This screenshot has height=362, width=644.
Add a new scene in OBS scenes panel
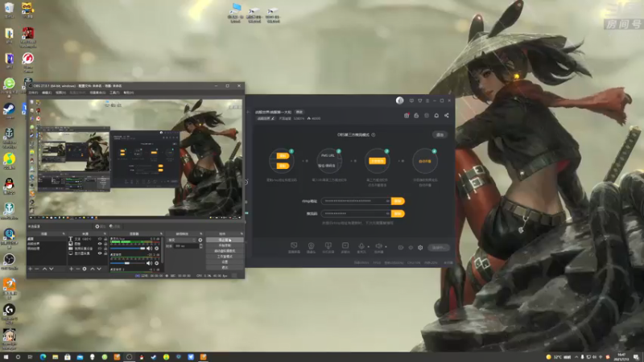[30, 269]
